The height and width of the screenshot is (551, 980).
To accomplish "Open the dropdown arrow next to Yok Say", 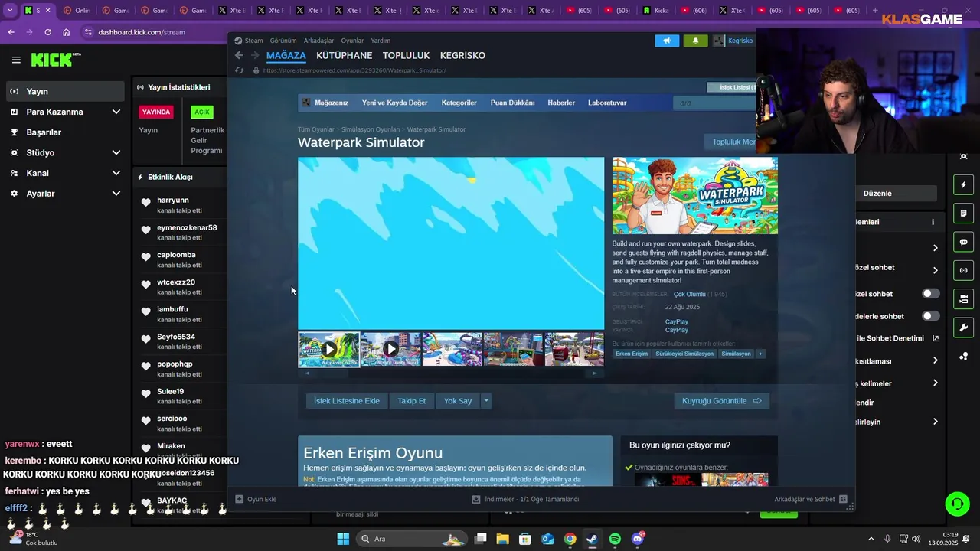I will 485,401.
